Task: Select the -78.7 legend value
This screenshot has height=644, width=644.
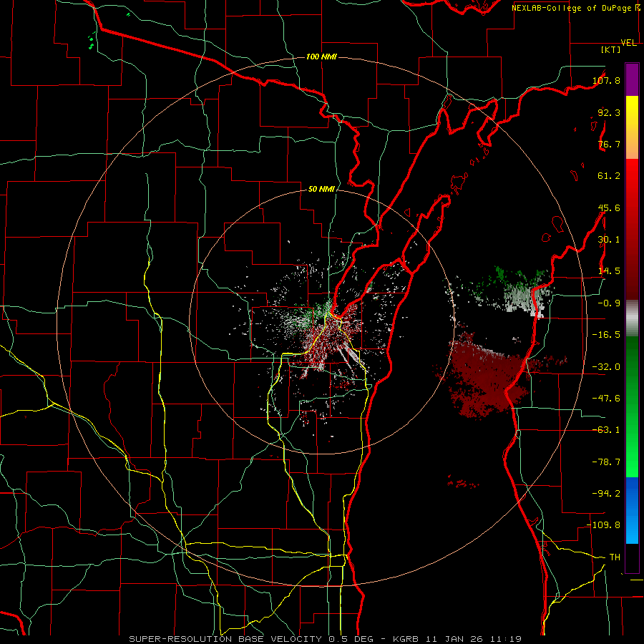Action: point(606,462)
